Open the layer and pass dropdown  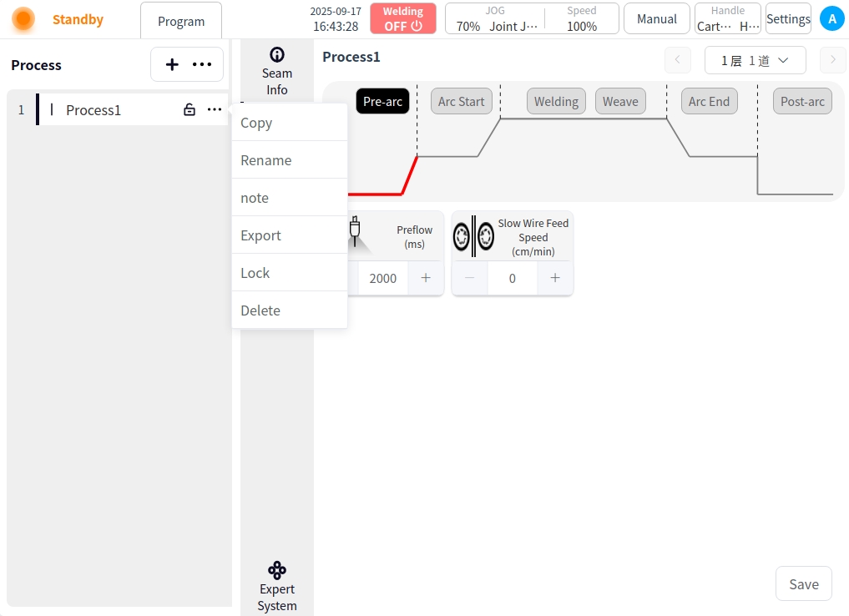(x=755, y=60)
